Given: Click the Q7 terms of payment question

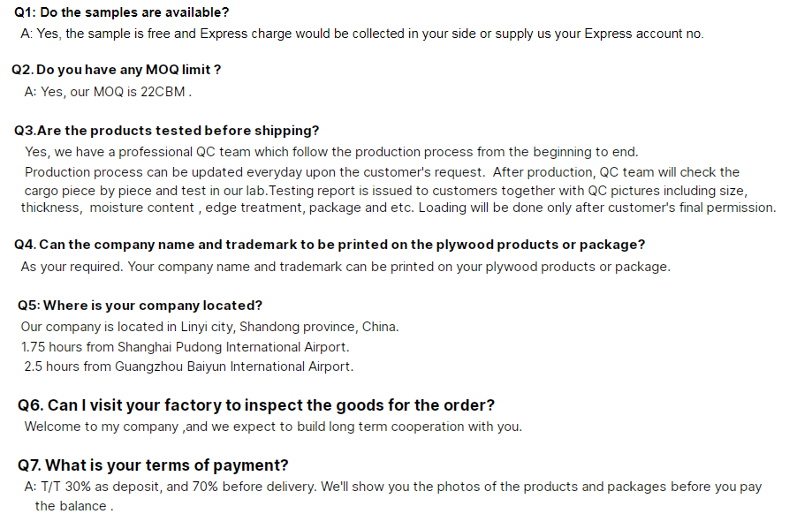Looking at the screenshot, I should [153, 465].
